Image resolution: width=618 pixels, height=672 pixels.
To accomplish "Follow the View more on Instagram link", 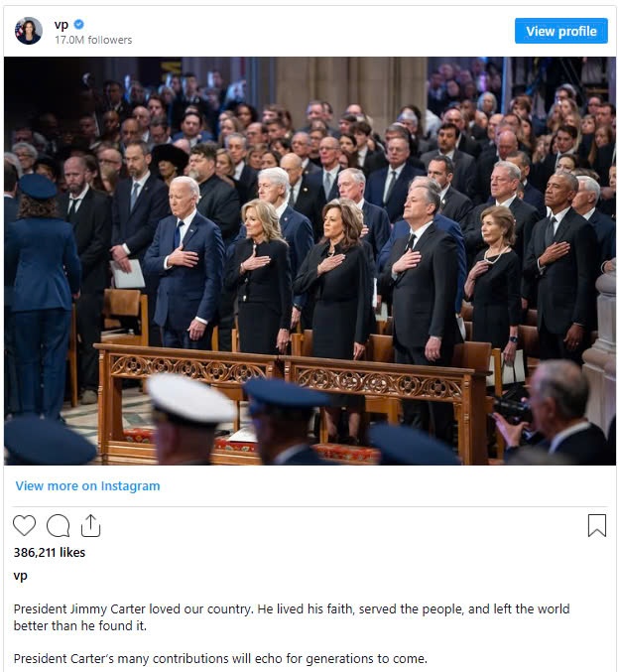I will [88, 486].
